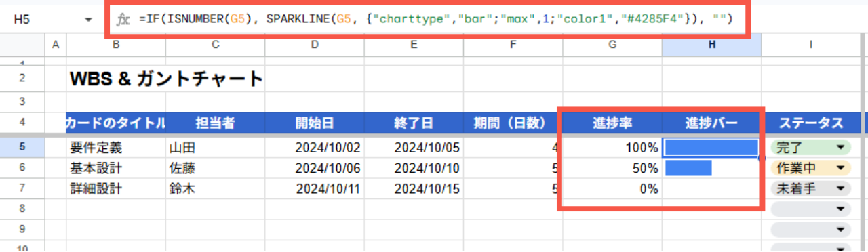Screen dimensions: 868x252
Task: Click start date 2024/10/11
Action: [x=315, y=189]
